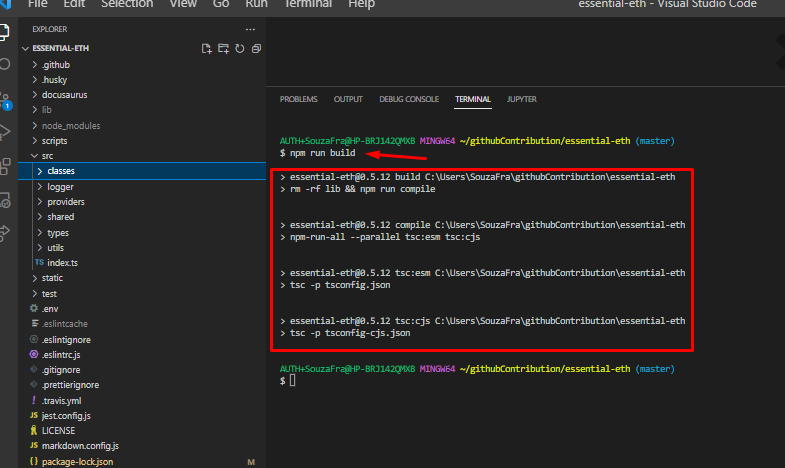
Task: Open the Help menu
Action: 361,4
